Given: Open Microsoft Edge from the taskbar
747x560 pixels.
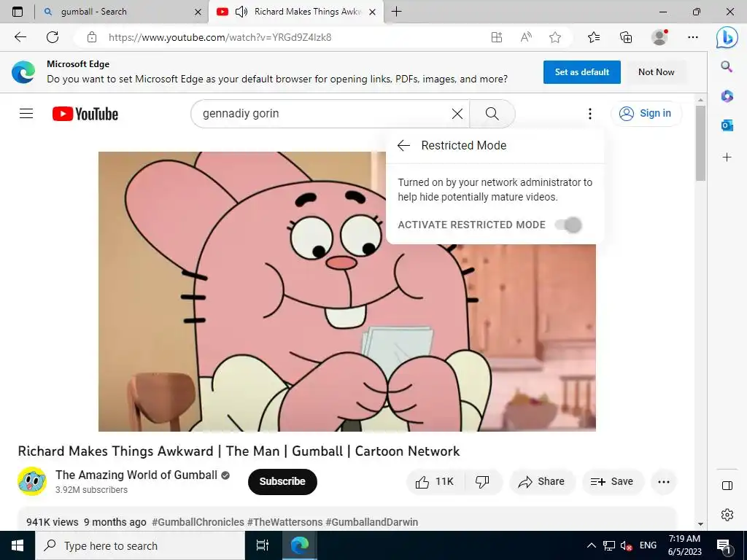Looking at the screenshot, I should tap(299, 545).
